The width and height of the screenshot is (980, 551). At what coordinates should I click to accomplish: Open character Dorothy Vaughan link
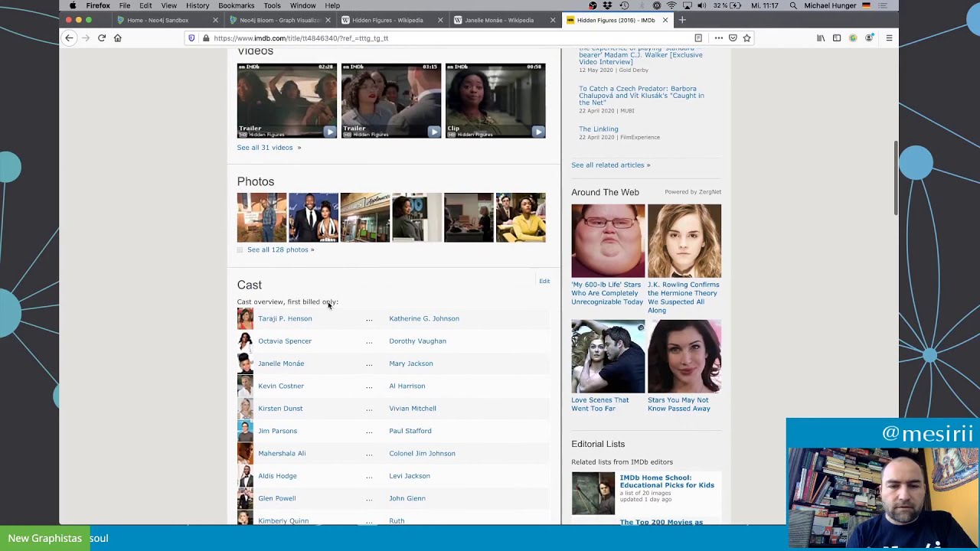417,341
